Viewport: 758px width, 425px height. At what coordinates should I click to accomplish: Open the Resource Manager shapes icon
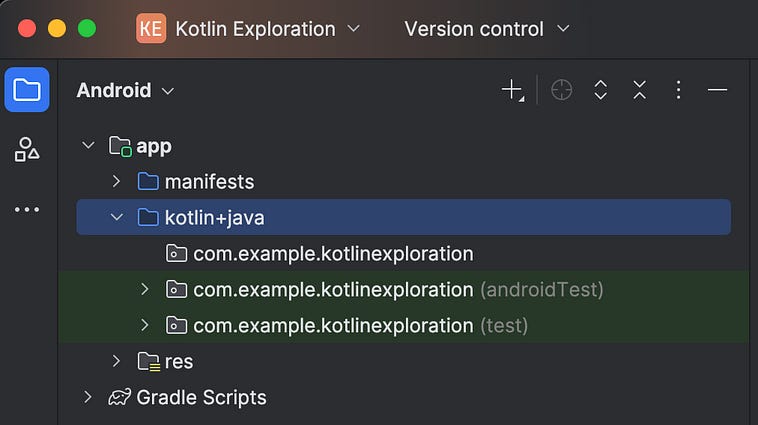coord(27,149)
